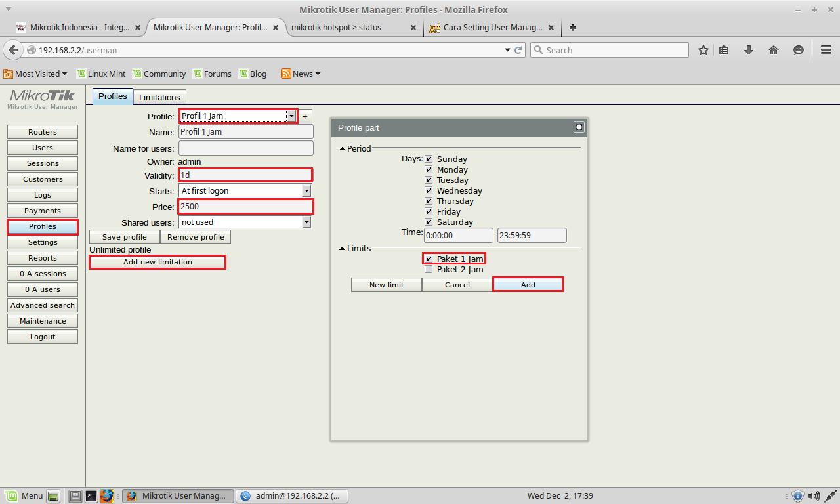Viewport: 840px width, 504px height.
Task: Uncheck the Tuesday checkbox
Action: (x=429, y=180)
